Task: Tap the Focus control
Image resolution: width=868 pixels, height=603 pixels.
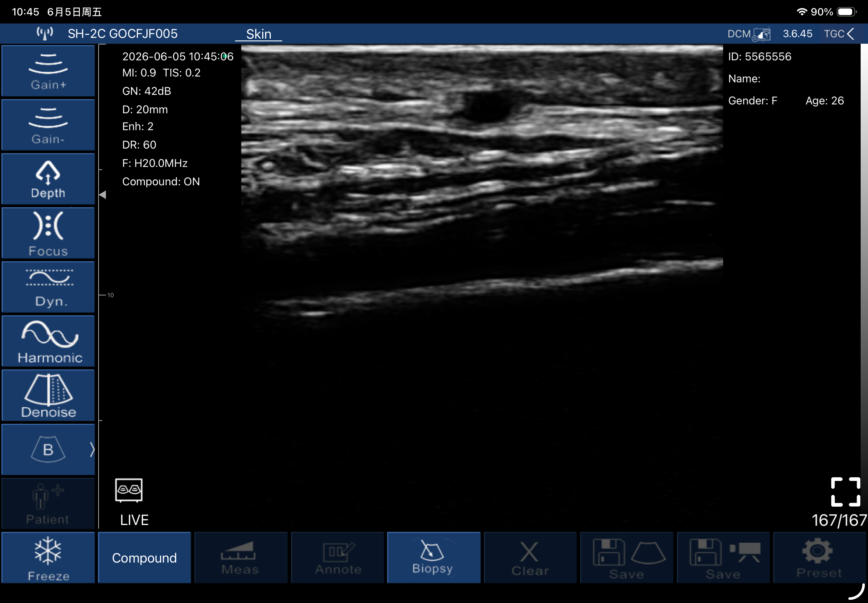Action: [x=48, y=233]
